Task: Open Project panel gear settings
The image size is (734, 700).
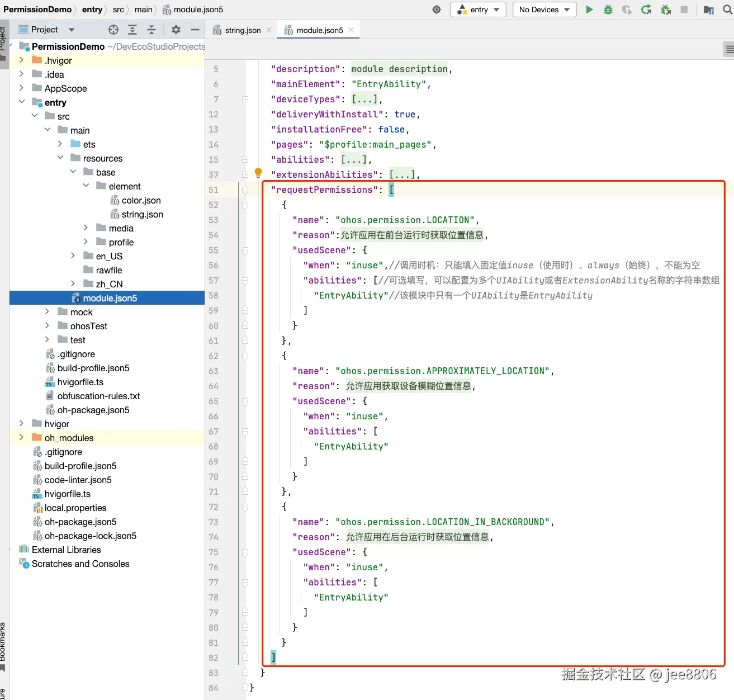Action: [176, 30]
